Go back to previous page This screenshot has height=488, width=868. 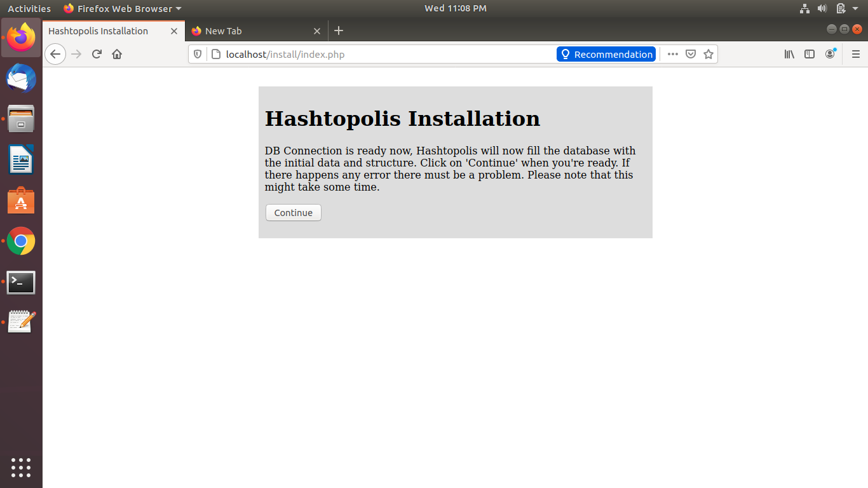pos(55,54)
